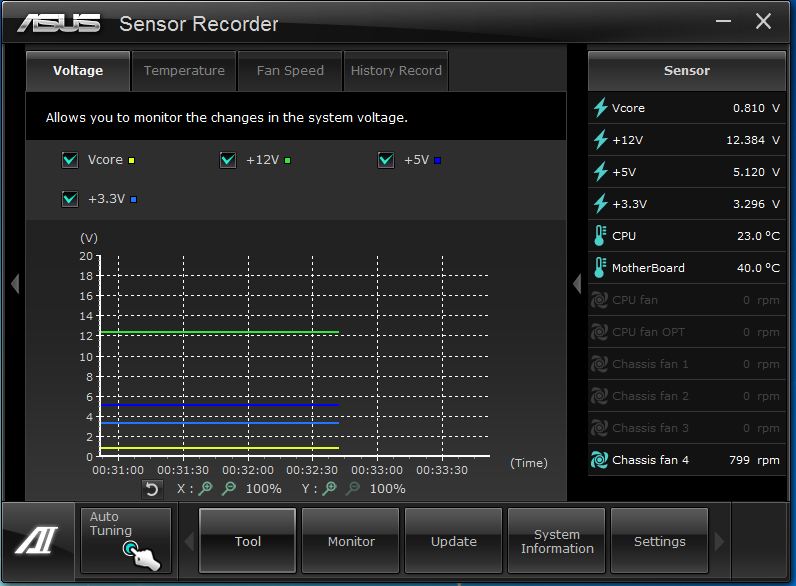Click the light blue +3.3V graph line
This screenshot has width=796, height=586.
pyautogui.click(x=219, y=422)
